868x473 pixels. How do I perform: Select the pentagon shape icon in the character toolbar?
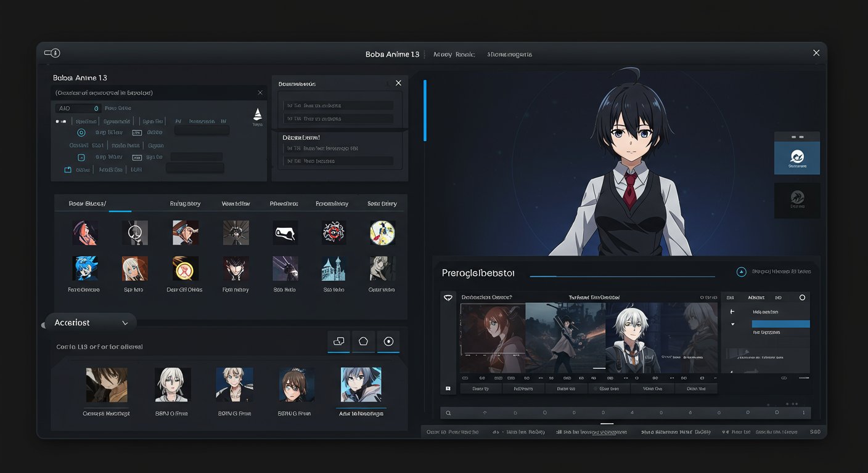coord(363,342)
